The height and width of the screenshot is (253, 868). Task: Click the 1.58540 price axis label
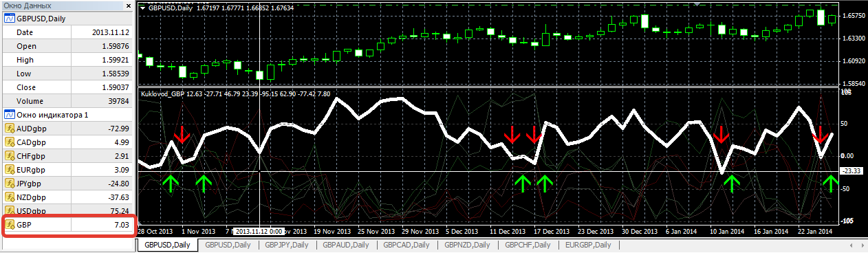tap(854, 84)
